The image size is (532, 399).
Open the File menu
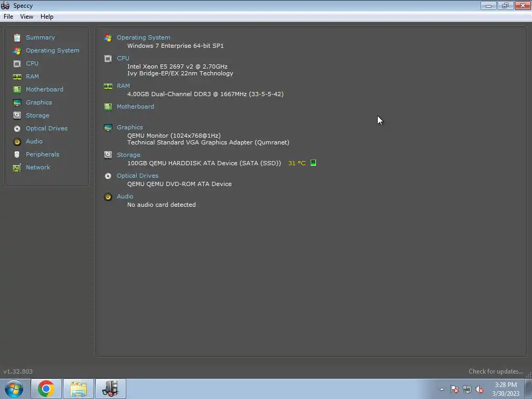pos(8,17)
